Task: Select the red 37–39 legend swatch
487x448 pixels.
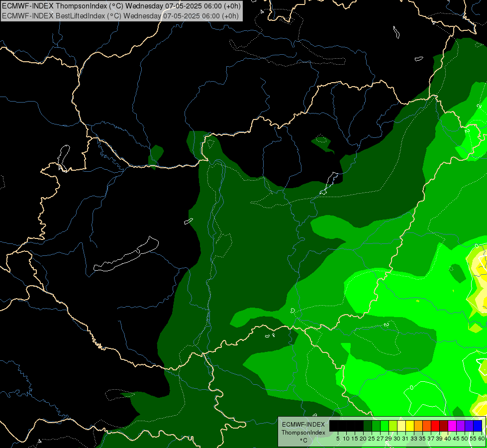Action: click(x=435, y=426)
